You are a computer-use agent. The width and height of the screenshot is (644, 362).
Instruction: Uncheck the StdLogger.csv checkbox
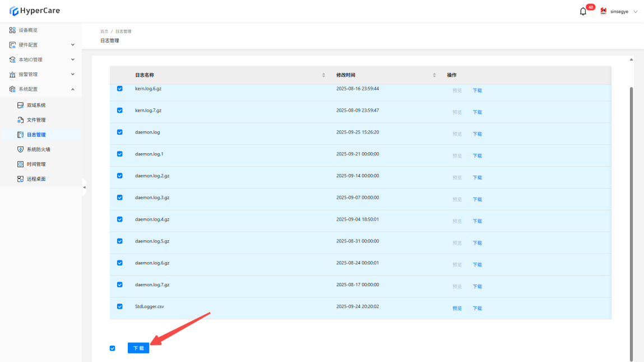pyautogui.click(x=119, y=306)
